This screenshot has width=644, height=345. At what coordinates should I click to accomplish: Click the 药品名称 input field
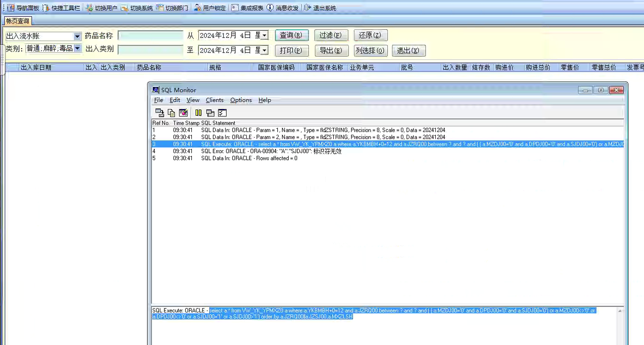click(150, 36)
